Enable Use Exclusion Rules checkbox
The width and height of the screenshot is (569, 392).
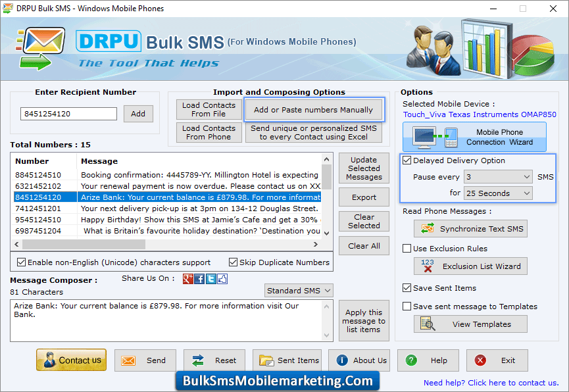coord(407,248)
